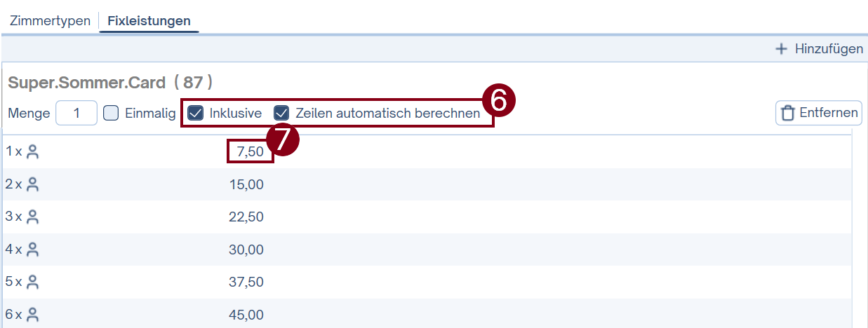Click the person icon in the 3 x row
868x328 pixels.
32,217
